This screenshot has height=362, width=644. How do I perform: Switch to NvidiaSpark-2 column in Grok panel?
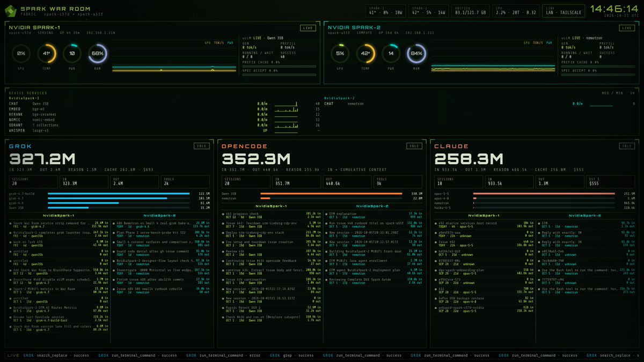160,215
